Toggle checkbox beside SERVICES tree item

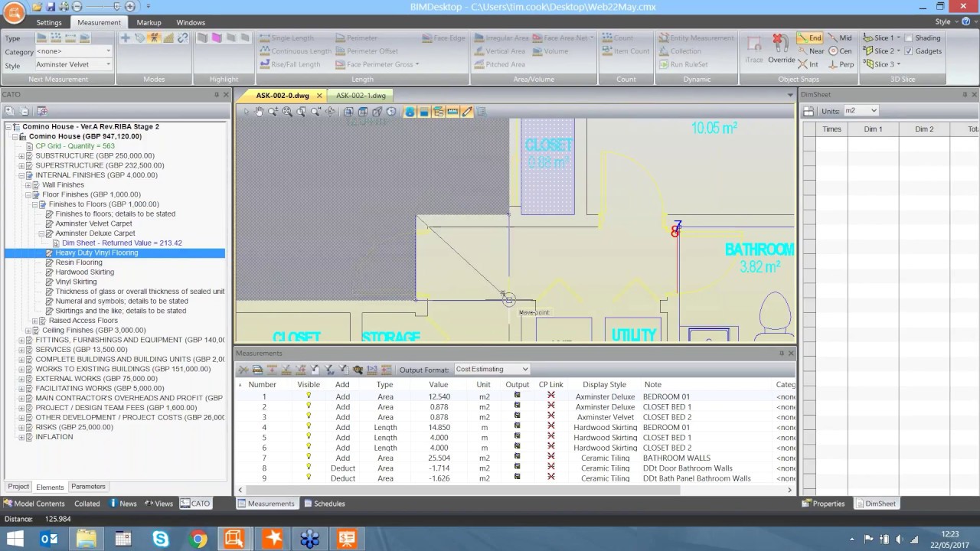tap(30, 350)
